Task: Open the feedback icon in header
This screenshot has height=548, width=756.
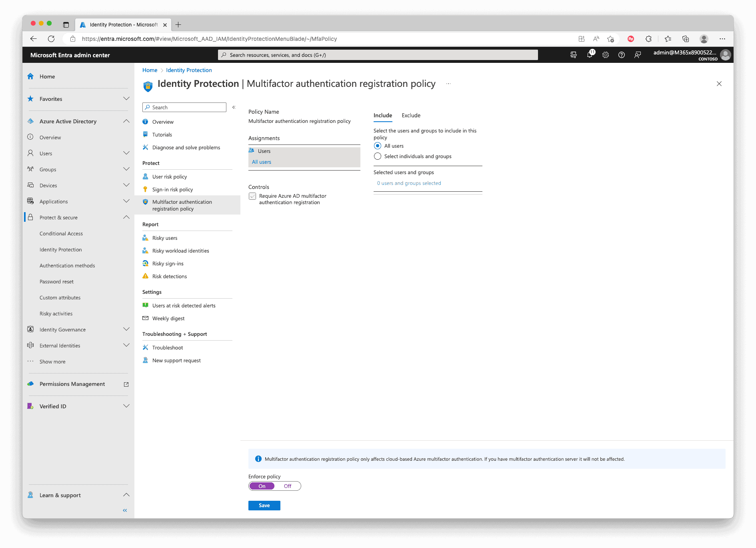Action: pos(638,55)
